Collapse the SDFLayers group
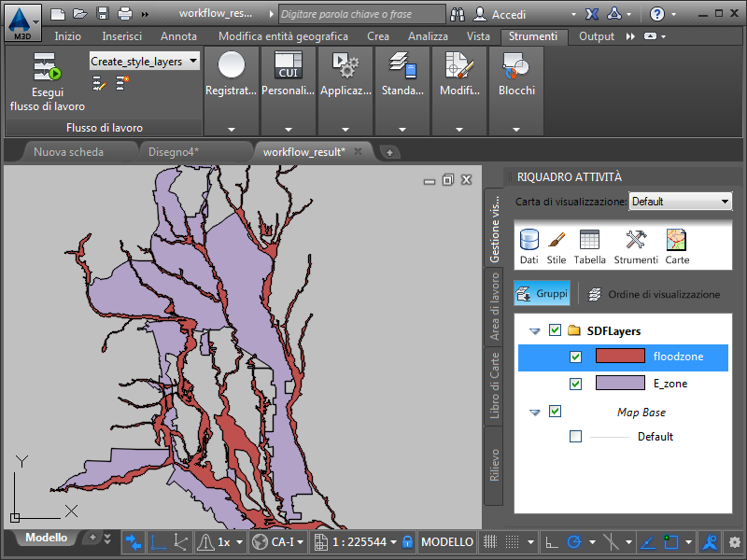The image size is (747, 560). tap(535, 330)
